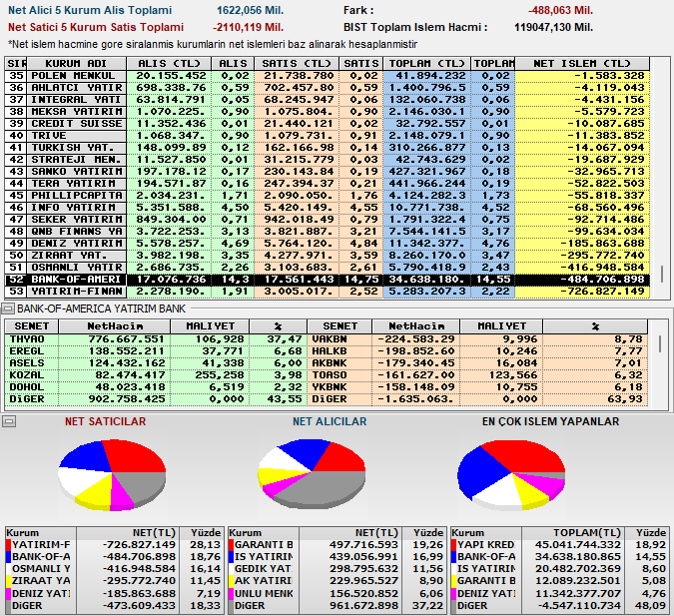Click TOASO in the sold stocks list
674x616 pixels.
tap(330, 375)
